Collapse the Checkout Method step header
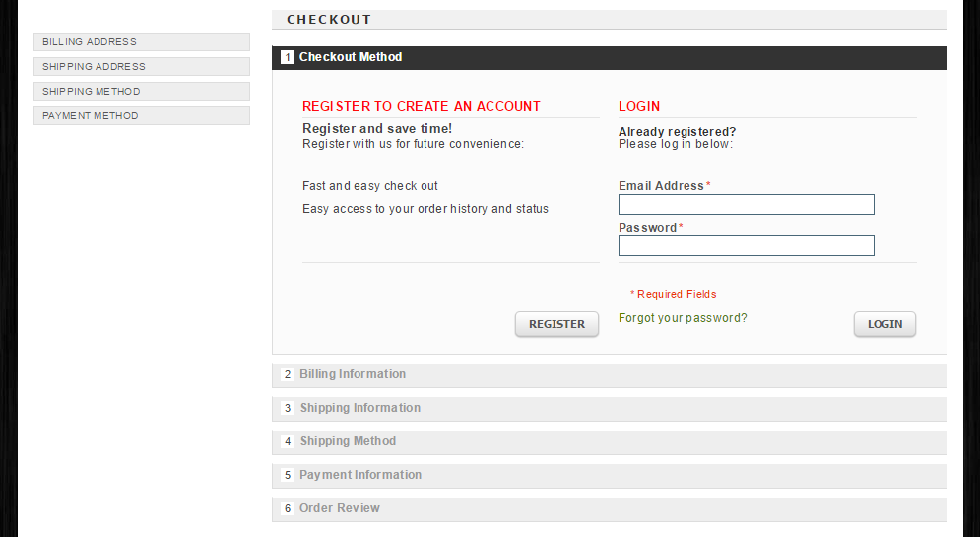The height and width of the screenshot is (537, 980). tap(351, 57)
